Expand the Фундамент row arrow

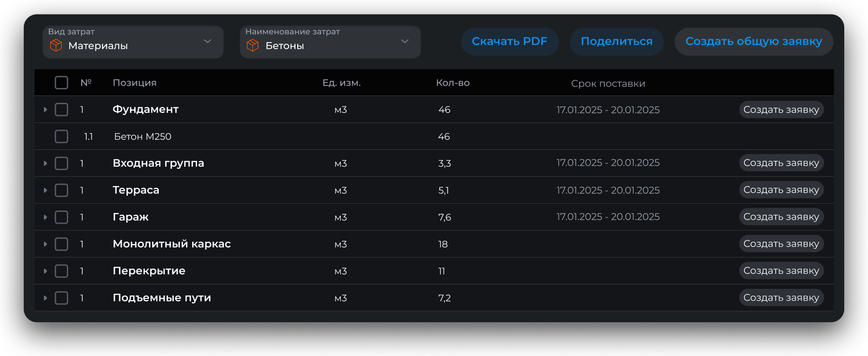click(x=45, y=109)
